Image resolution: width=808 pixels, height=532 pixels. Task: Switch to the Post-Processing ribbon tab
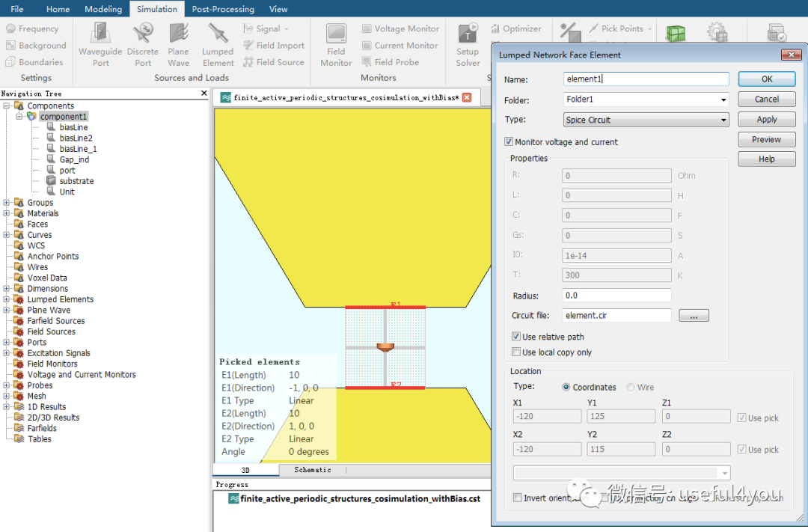[223, 9]
